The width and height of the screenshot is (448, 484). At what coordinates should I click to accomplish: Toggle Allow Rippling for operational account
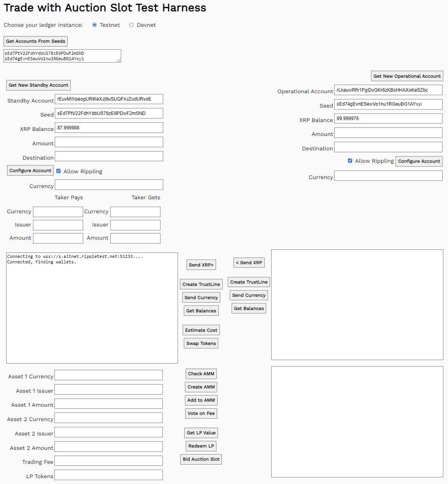(x=350, y=160)
